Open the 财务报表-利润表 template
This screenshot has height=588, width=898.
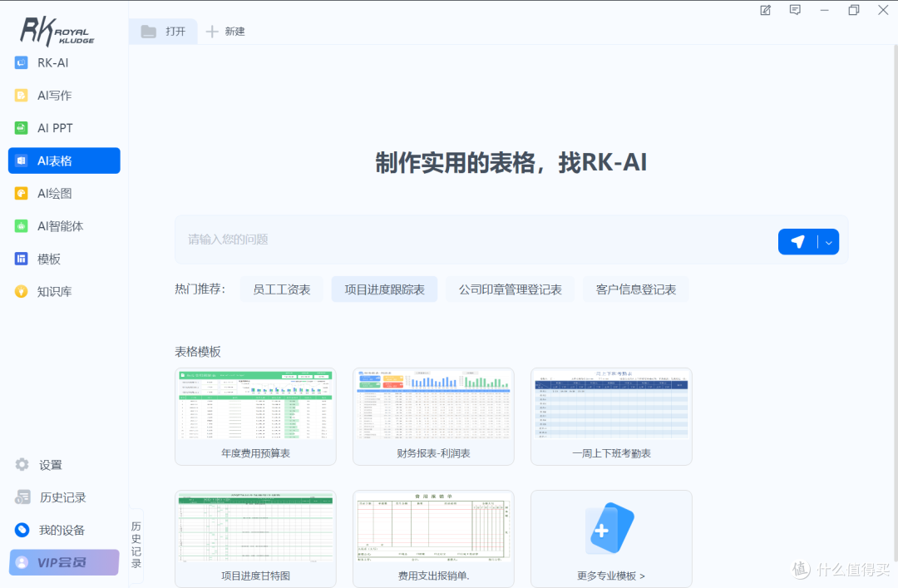pyautogui.click(x=433, y=417)
